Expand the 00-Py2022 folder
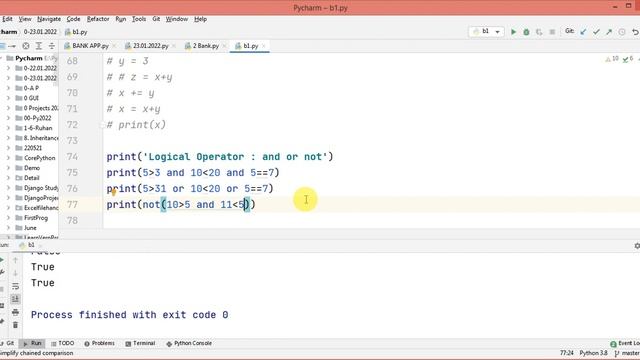The height and width of the screenshot is (360, 640). pyautogui.click(x=8, y=118)
